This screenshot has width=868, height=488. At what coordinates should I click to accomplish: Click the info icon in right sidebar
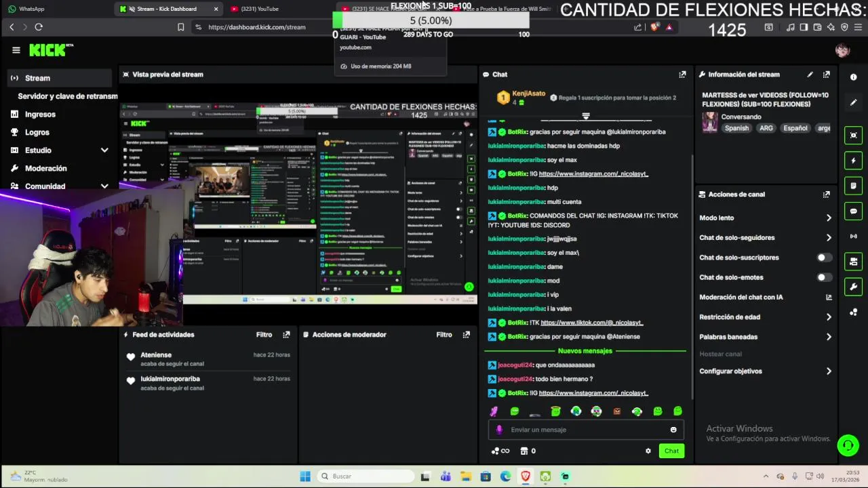[x=853, y=77]
